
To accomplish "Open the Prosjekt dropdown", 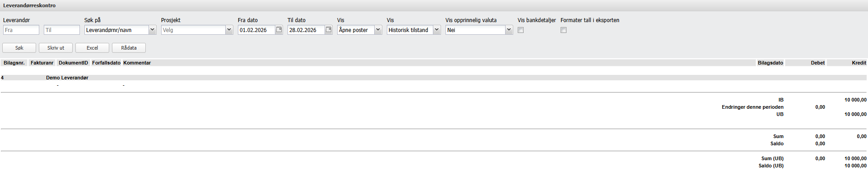I will pos(229,30).
